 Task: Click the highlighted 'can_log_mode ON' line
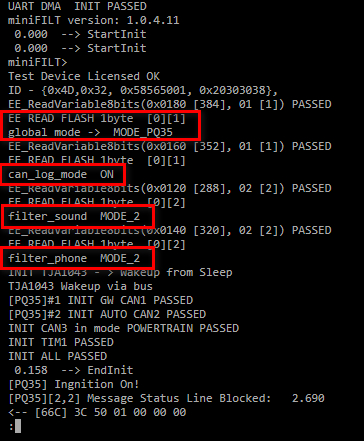click(61, 174)
